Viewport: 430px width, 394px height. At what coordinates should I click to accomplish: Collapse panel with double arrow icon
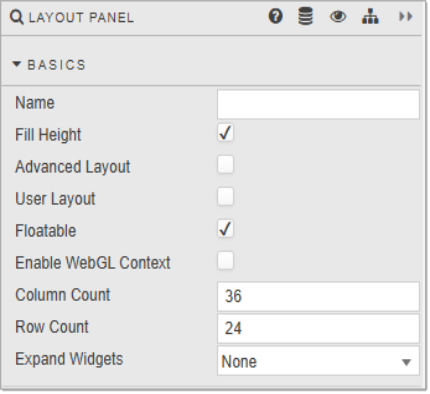(x=406, y=16)
